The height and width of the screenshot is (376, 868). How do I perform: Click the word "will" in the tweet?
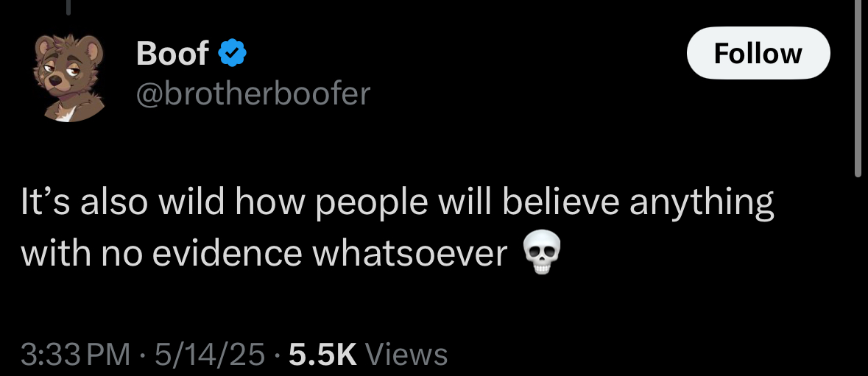pos(465,201)
